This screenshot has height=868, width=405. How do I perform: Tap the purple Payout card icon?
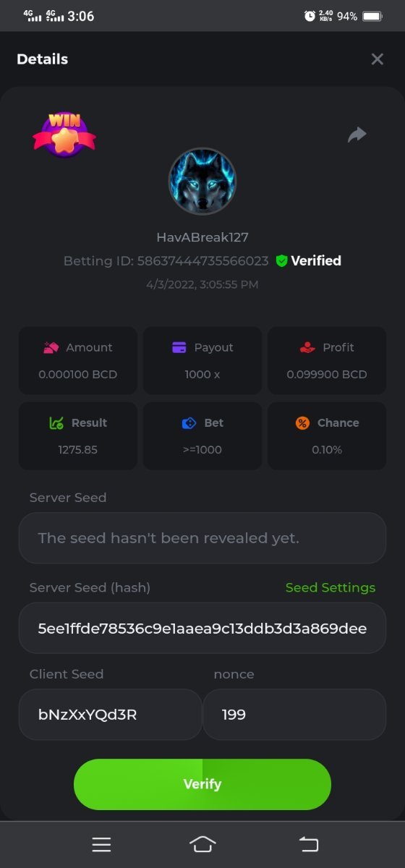(179, 347)
